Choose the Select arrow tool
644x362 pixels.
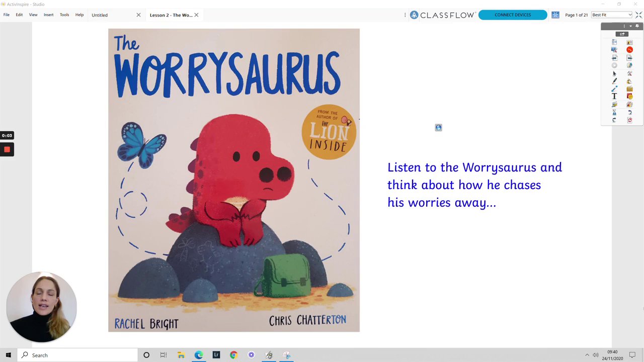614,73
